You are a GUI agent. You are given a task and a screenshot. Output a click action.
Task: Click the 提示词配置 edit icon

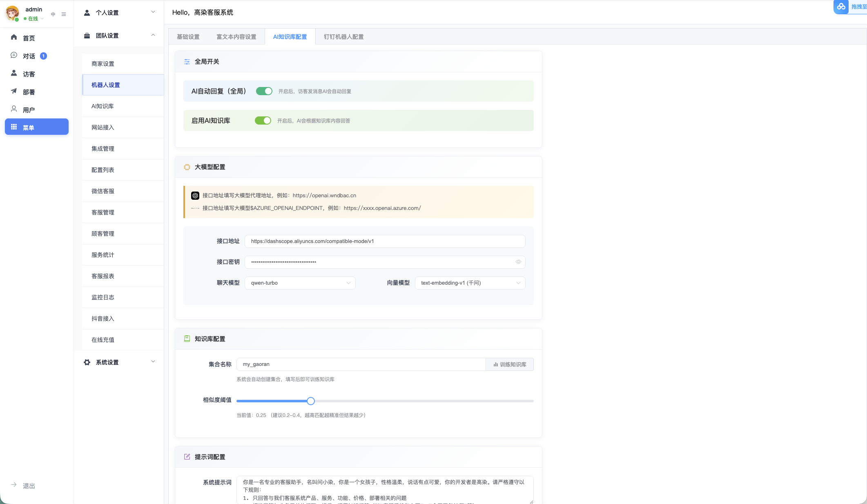tap(187, 457)
